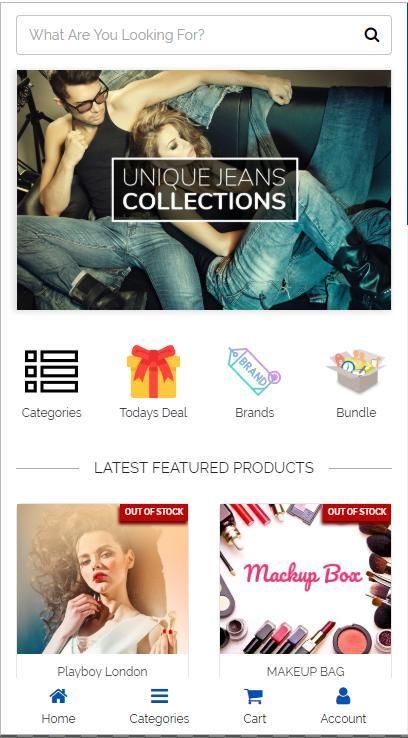View the Playboy London product image
Image resolution: width=408 pixels, height=738 pixels.
point(103,579)
